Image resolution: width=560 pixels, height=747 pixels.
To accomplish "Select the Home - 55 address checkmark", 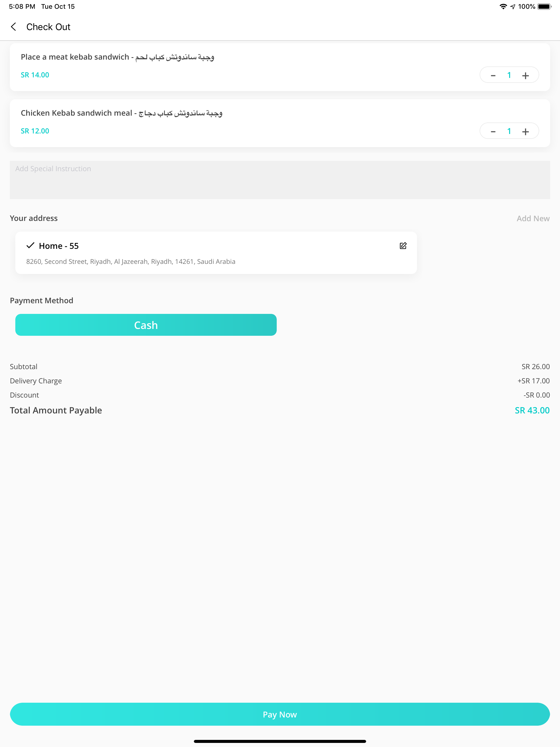I will (x=30, y=246).
